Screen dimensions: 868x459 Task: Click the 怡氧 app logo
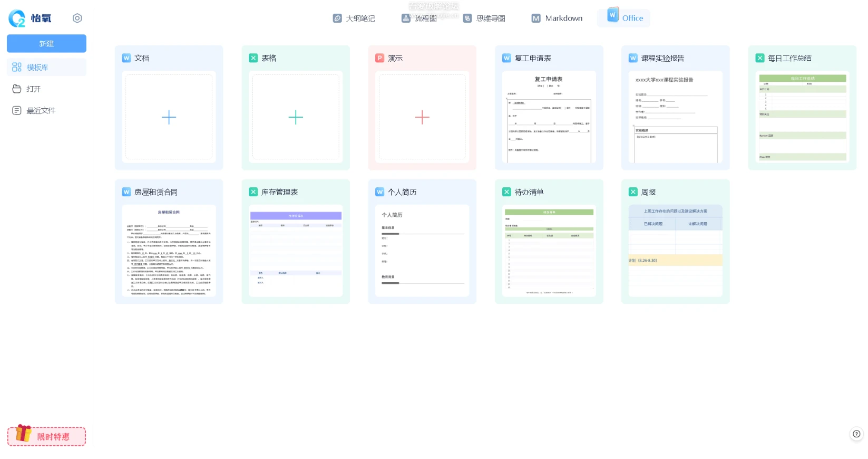point(30,18)
